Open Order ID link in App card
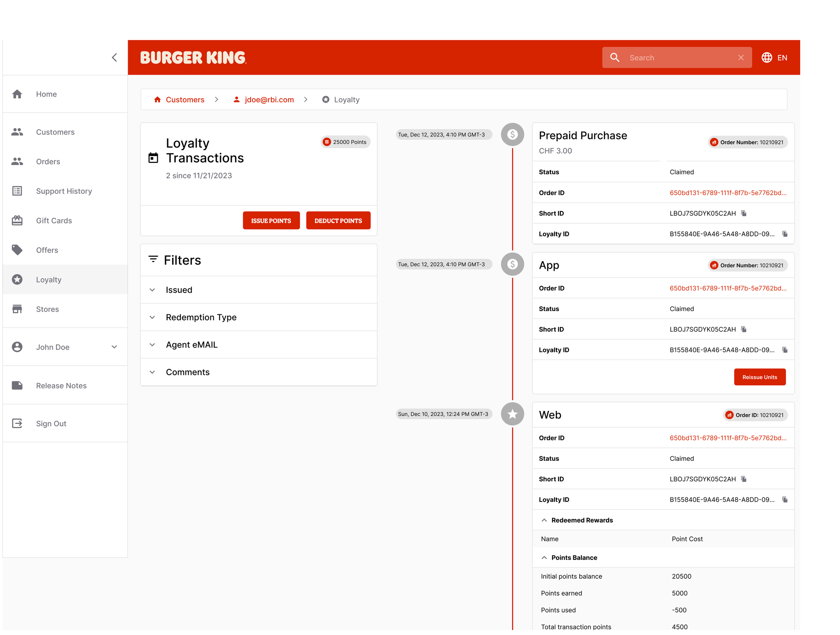840x635 pixels. [x=728, y=288]
